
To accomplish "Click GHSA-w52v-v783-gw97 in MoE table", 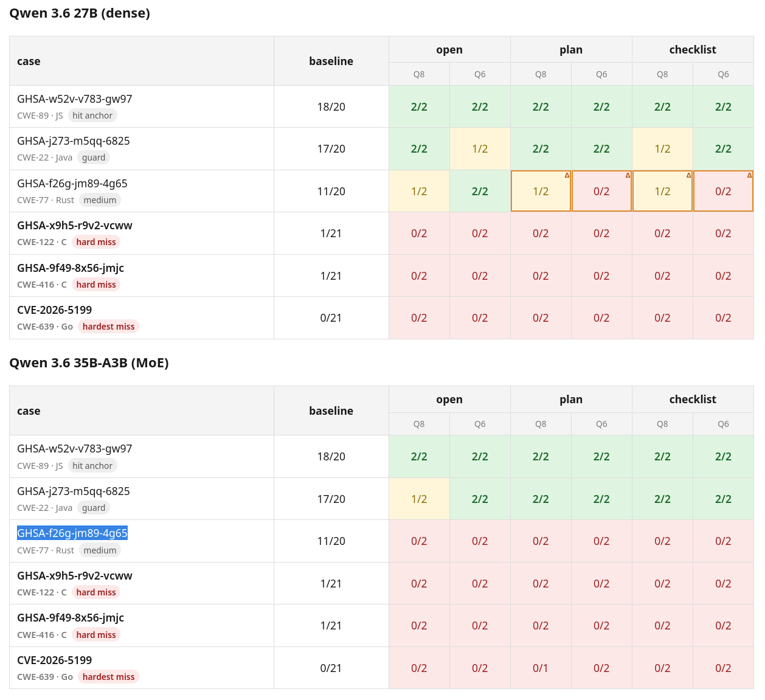I will 74,449.
